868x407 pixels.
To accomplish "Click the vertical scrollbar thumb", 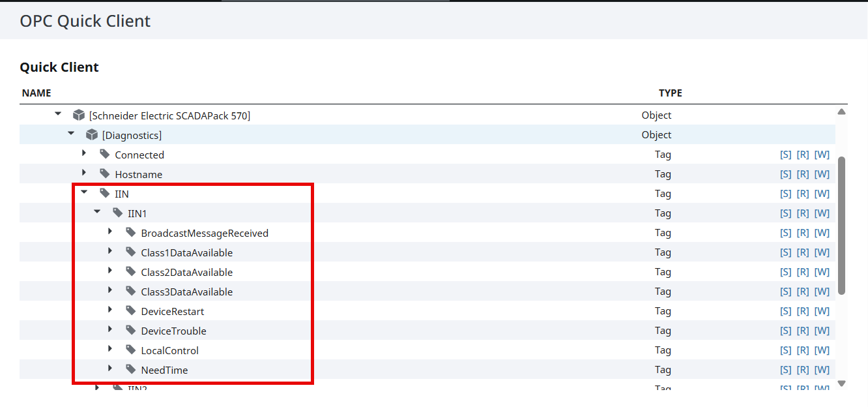I will pyautogui.click(x=841, y=225).
